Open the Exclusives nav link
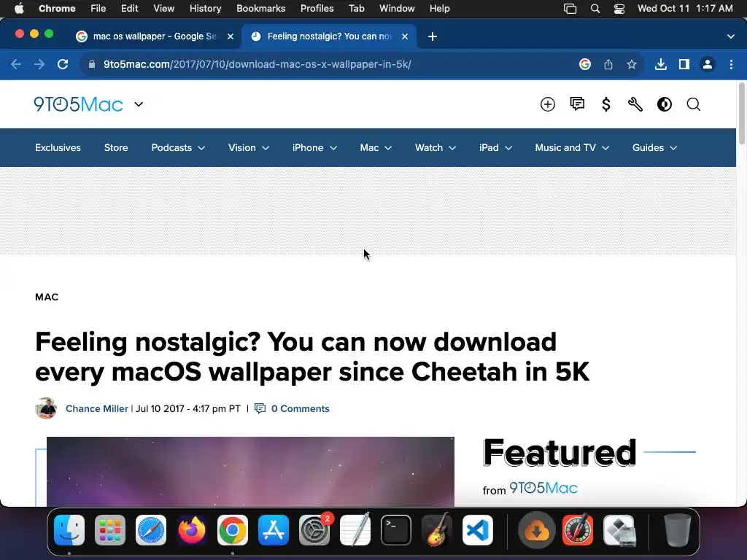This screenshot has height=560, width=747. pos(58,147)
